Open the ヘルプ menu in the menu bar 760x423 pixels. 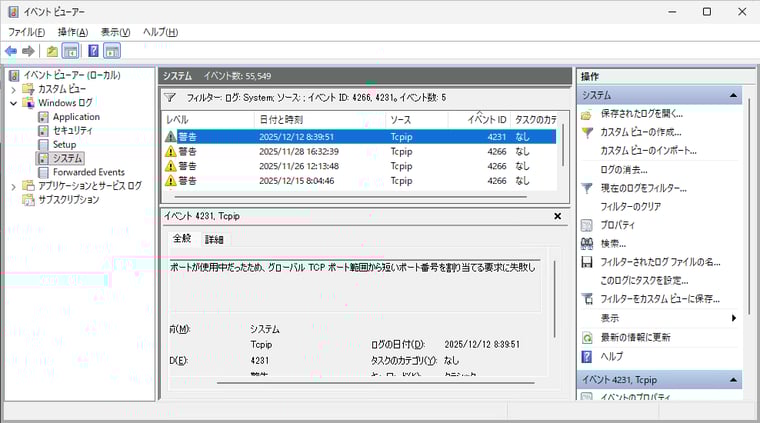(x=160, y=32)
